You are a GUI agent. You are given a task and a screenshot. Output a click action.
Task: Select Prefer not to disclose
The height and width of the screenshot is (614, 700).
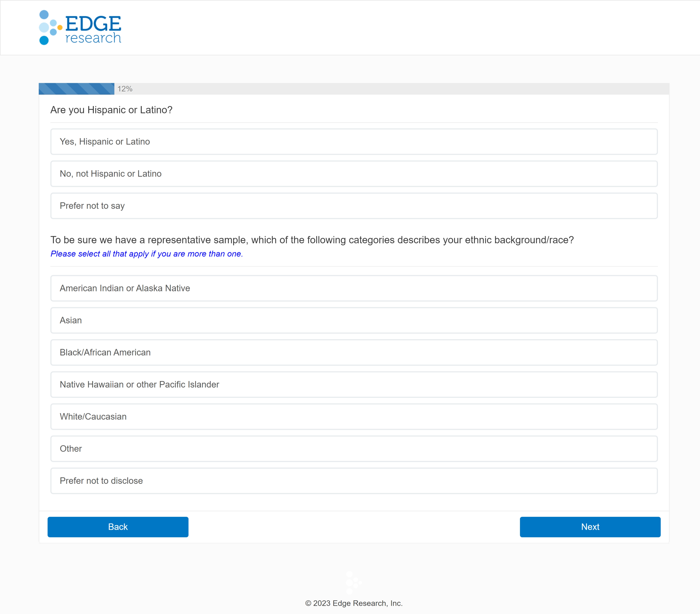coord(354,481)
